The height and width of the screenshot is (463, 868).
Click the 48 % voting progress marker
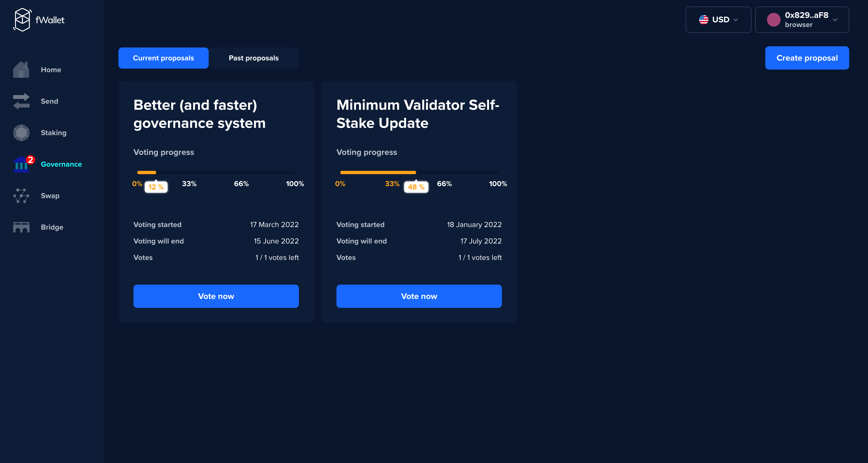tap(416, 187)
